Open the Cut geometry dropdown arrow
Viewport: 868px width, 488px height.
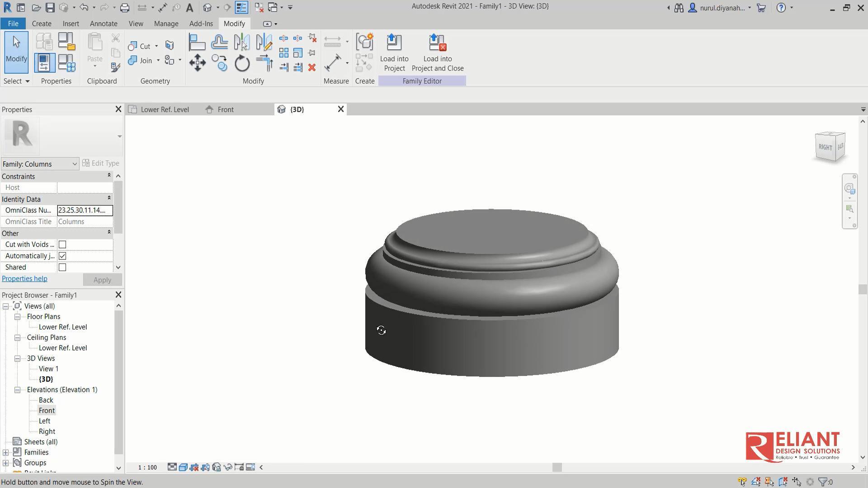(156, 46)
